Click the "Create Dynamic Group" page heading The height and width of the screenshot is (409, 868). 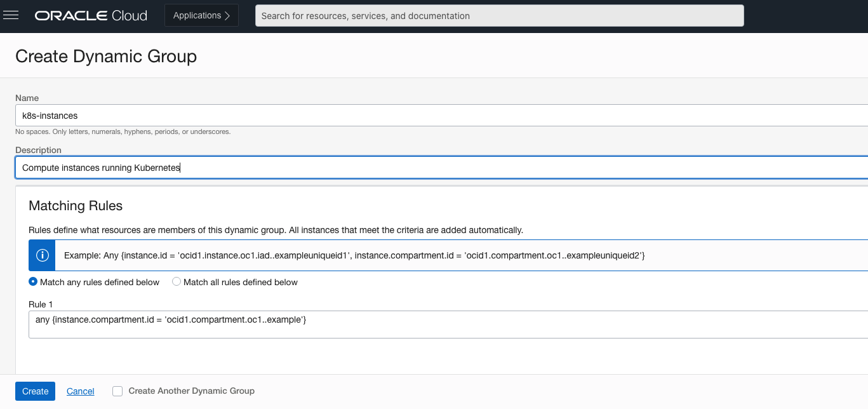(105, 57)
